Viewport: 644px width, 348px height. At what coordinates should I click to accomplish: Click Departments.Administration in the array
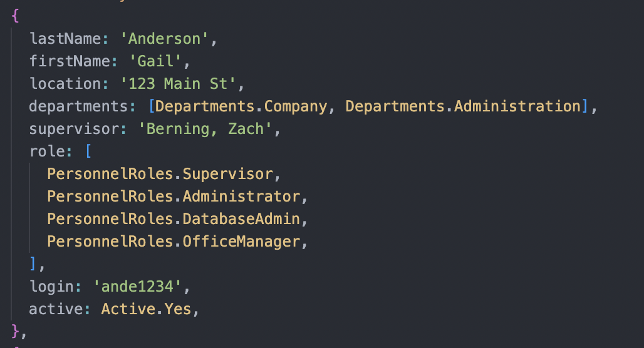(463, 106)
